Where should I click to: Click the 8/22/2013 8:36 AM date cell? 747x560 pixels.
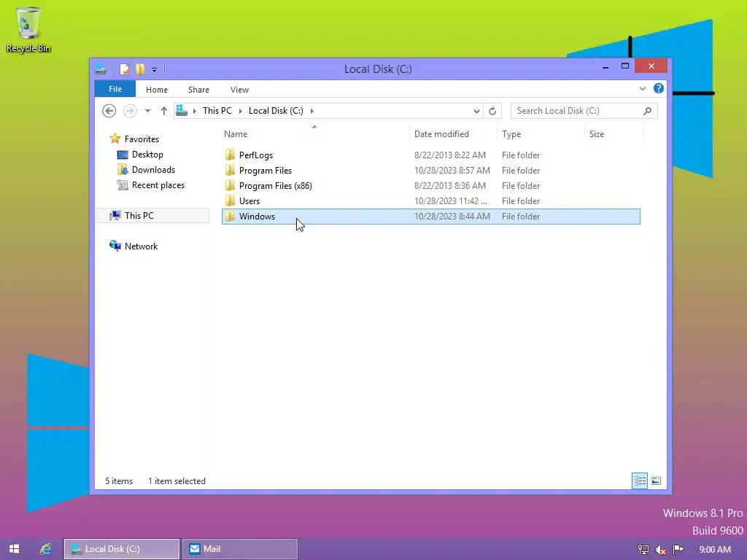449,186
